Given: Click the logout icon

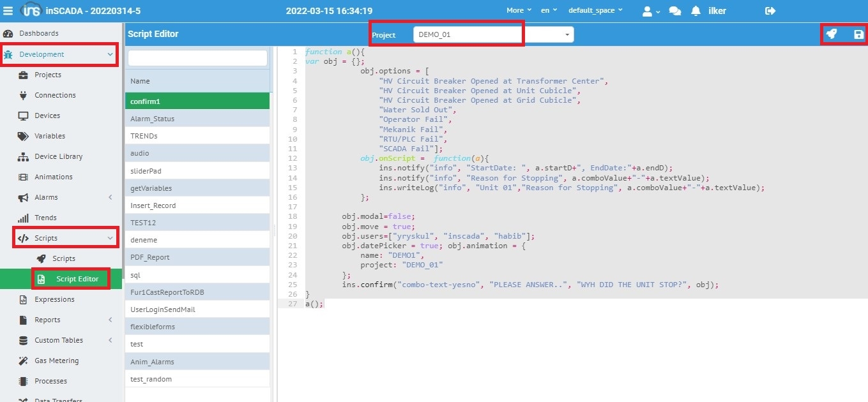Looking at the screenshot, I should tap(770, 11).
